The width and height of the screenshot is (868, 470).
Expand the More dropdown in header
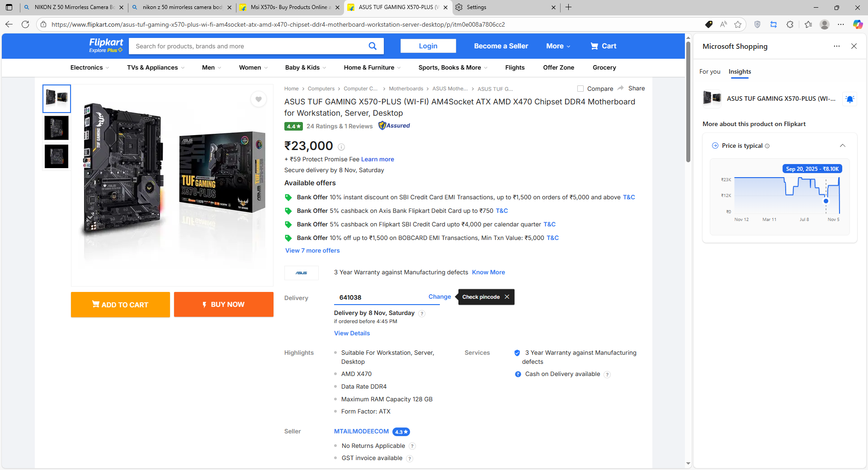click(558, 46)
